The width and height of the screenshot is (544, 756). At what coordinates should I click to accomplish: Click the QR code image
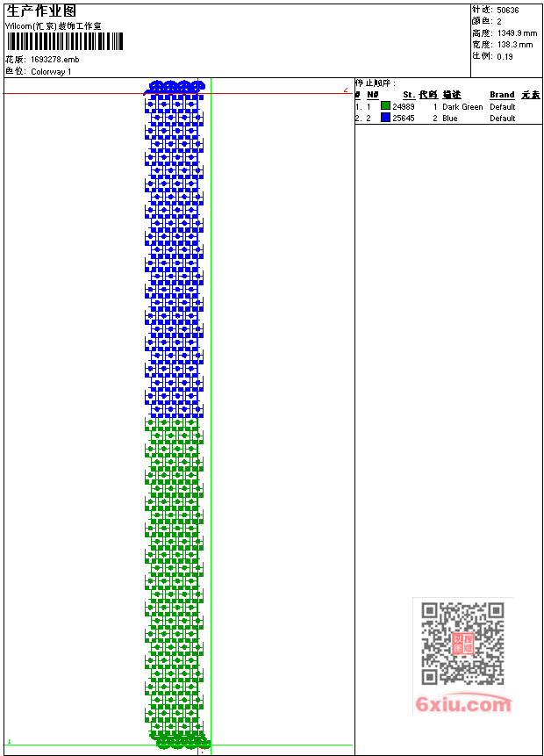point(462,644)
